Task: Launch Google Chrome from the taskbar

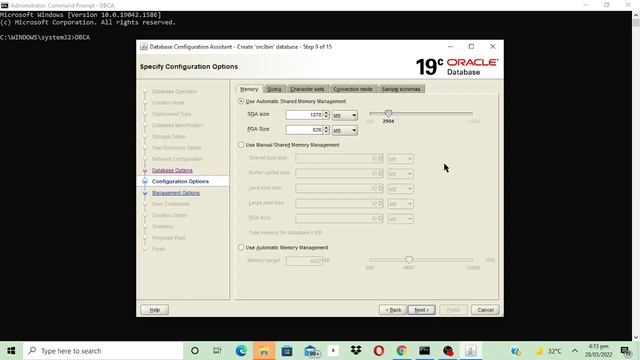Action: pyautogui.click(x=402, y=351)
